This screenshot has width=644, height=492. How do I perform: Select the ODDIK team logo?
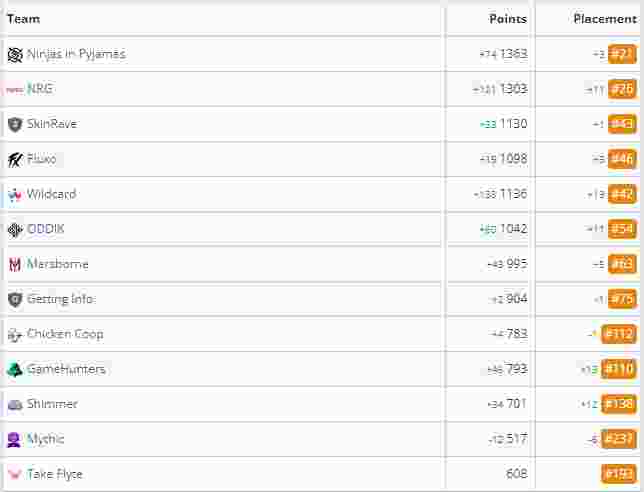(15, 230)
